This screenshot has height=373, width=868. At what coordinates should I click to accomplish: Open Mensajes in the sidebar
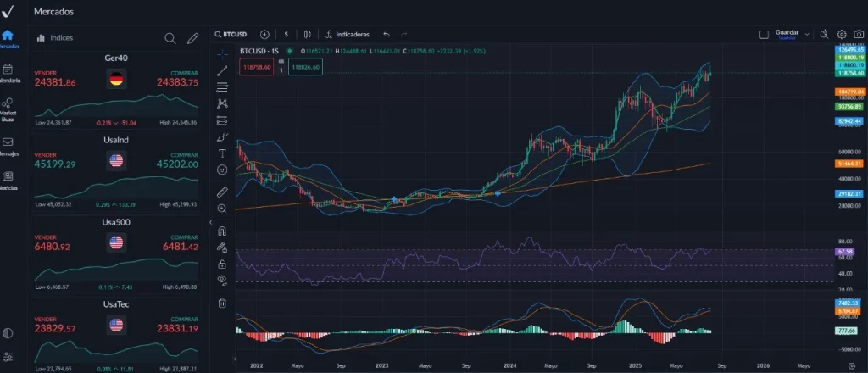8,146
